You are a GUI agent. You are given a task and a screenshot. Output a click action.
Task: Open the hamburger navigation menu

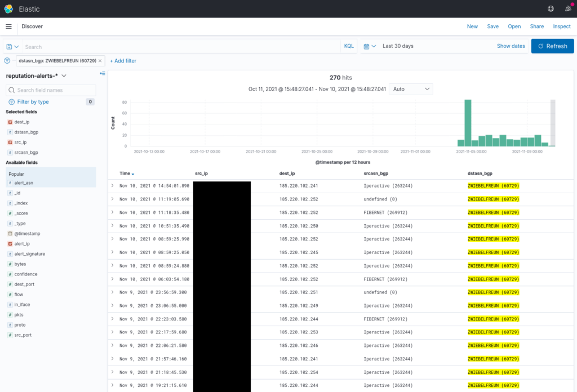point(8,26)
